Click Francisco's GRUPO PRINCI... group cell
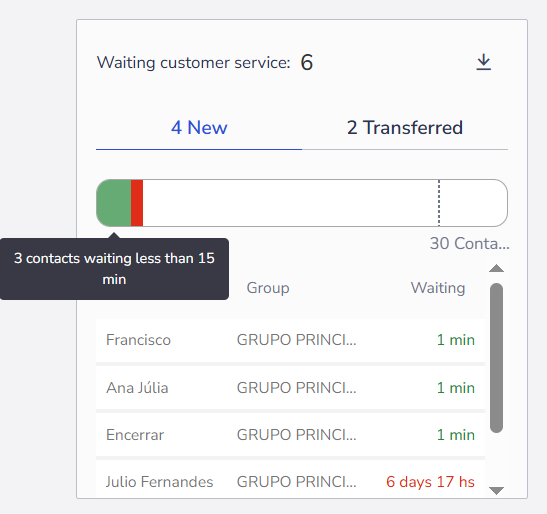 point(297,340)
